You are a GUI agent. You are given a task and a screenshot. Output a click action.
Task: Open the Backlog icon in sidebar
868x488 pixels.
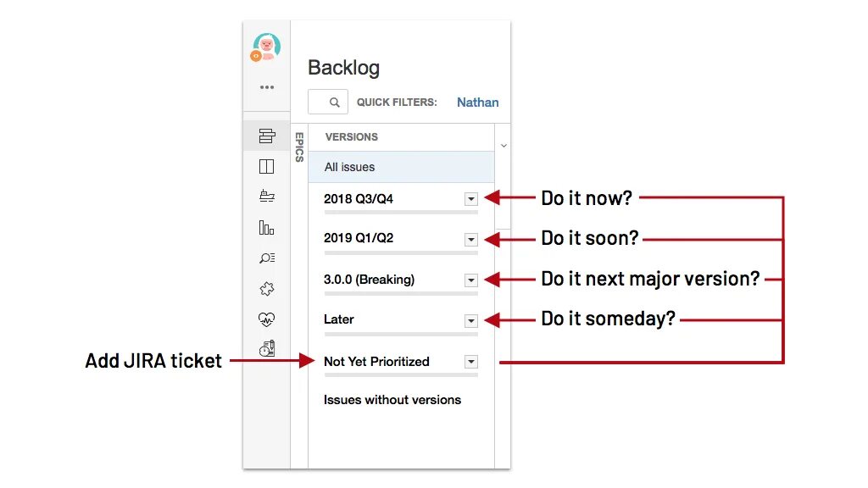click(x=267, y=136)
